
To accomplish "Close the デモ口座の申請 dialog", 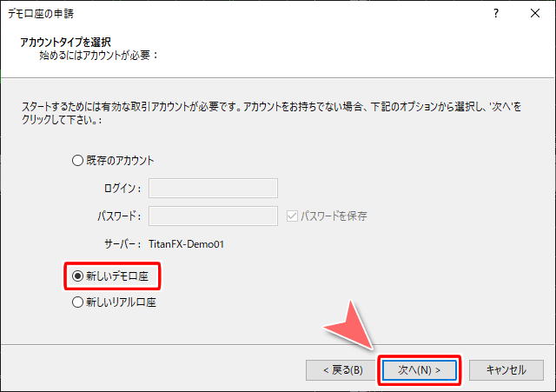I will click(535, 14).
